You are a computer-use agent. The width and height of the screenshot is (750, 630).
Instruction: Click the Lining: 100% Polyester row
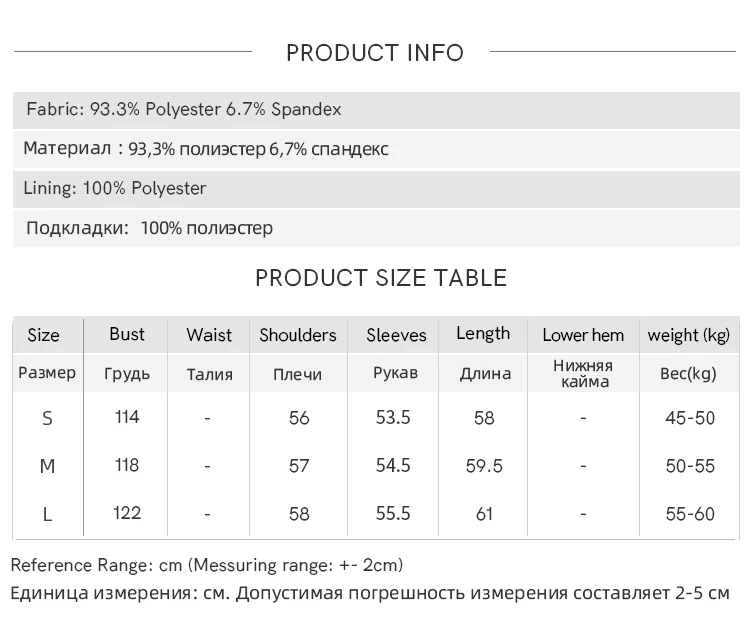tap(376, 188)
